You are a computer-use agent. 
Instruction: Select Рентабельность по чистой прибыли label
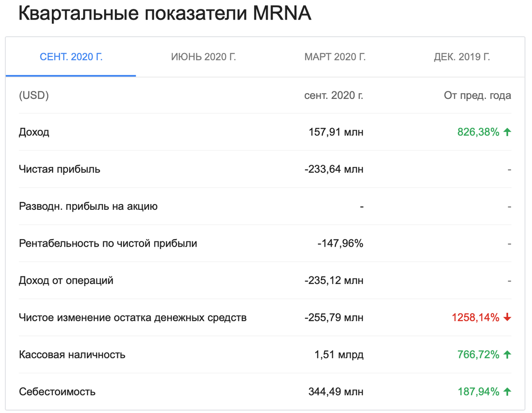[x=108, y=244]
